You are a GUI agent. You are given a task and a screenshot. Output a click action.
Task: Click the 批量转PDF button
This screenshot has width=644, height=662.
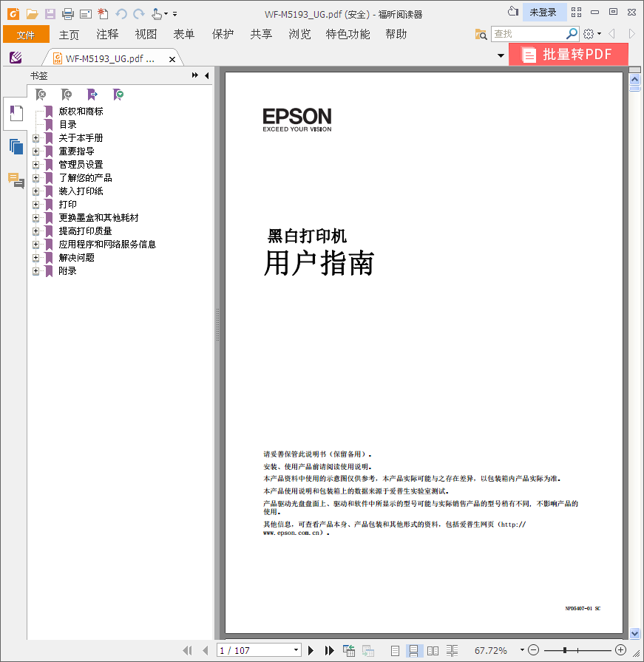coord(569,55)
